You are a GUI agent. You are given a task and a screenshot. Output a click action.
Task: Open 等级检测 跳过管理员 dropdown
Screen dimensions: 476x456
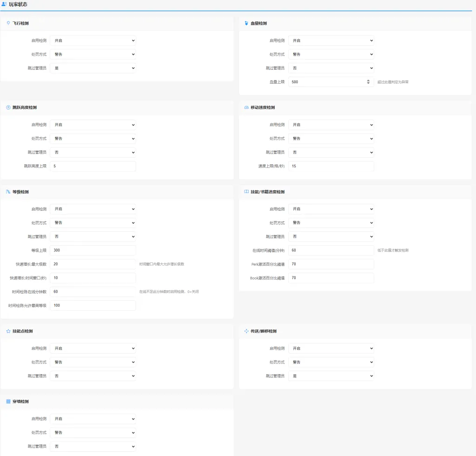click(x=93, y=236)
